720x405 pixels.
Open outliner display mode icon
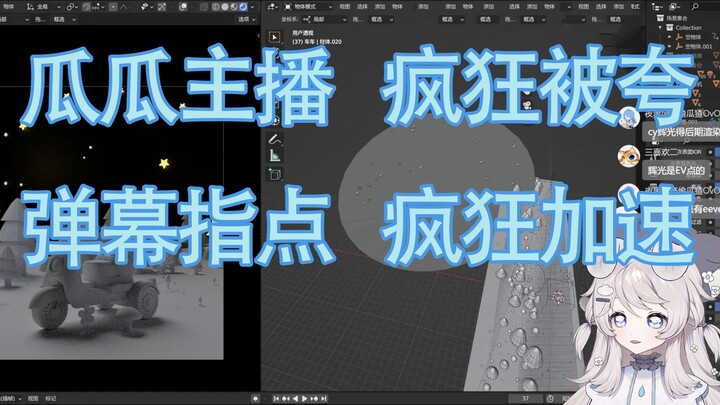tap(658, 7)
